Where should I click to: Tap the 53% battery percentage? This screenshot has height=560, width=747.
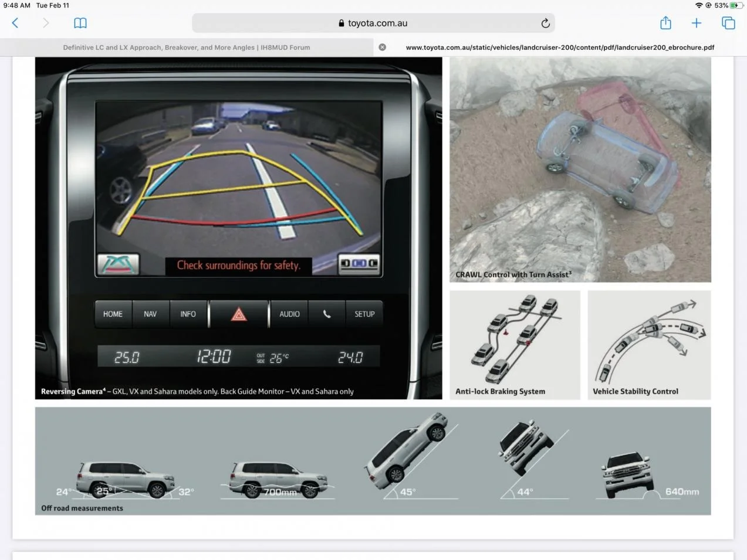[721, 5]
